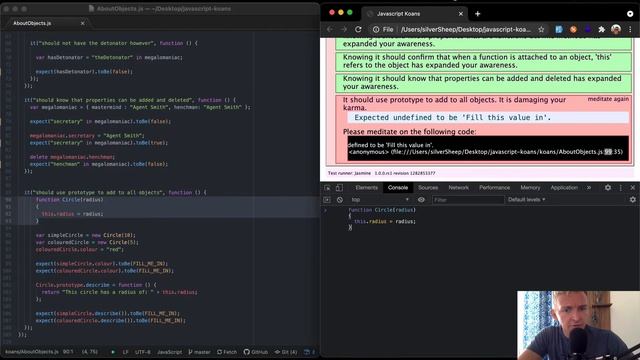Open the DevTools Sources tab
Viewport: 640px width, 360px height.
[x=428, y=188]
